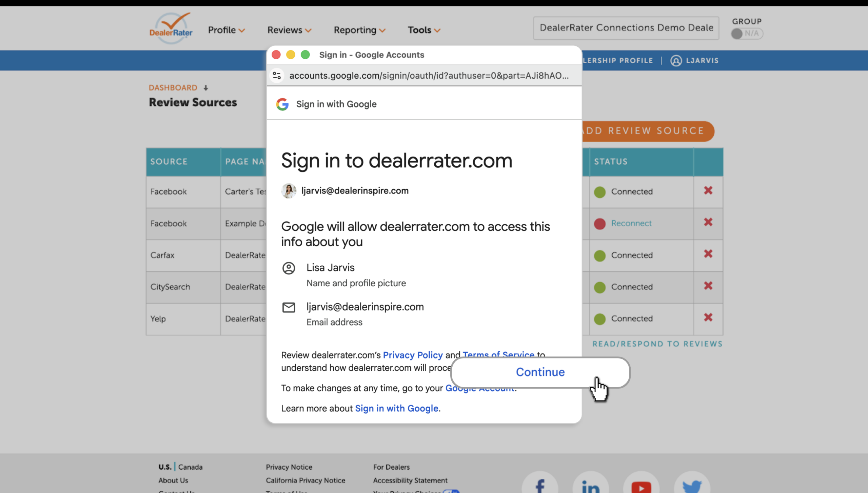Click the email envelope icon
Screen dimensions: 868x493
(289, 307)
